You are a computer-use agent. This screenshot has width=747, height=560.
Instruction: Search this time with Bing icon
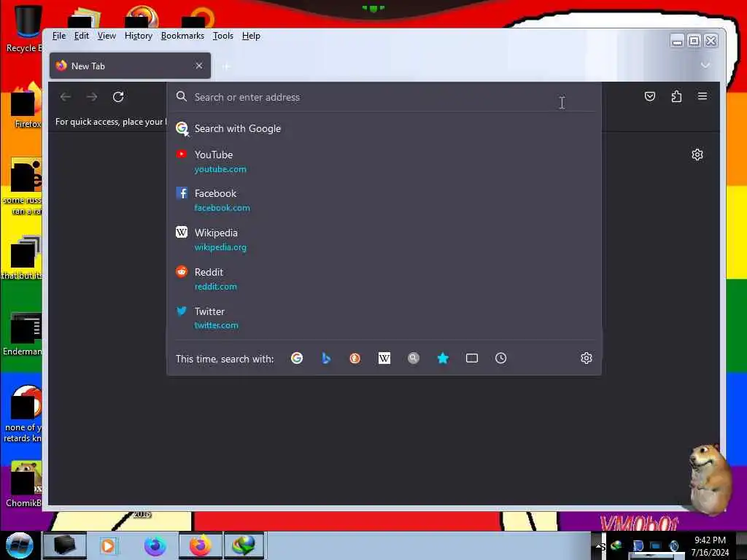[326, 358]
